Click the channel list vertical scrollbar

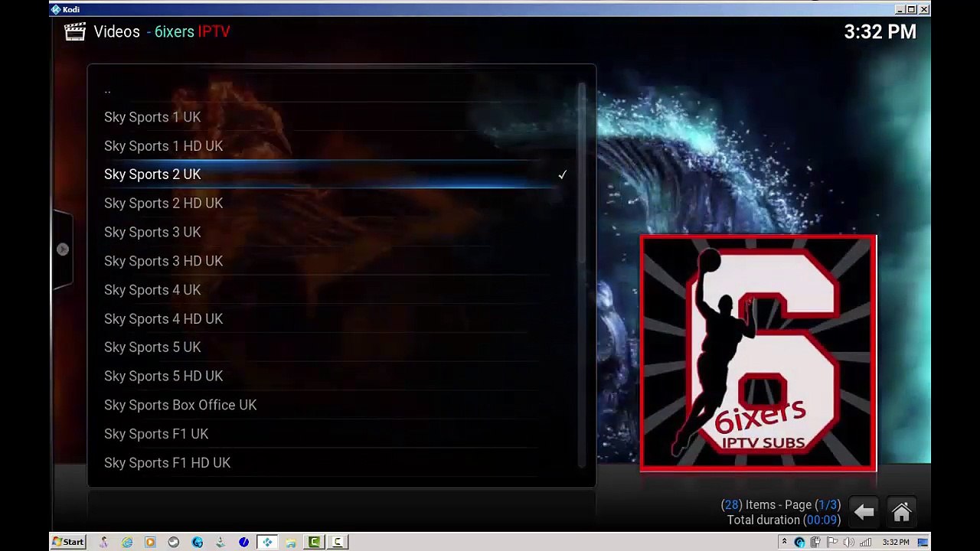pyautogui.click(x=582, y=274)
